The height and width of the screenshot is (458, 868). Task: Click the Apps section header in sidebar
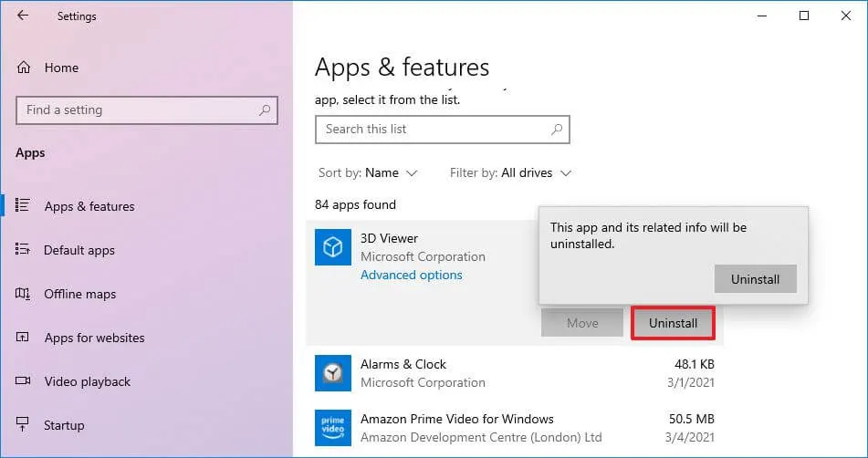pyautogui.click(x=30, y=152)
